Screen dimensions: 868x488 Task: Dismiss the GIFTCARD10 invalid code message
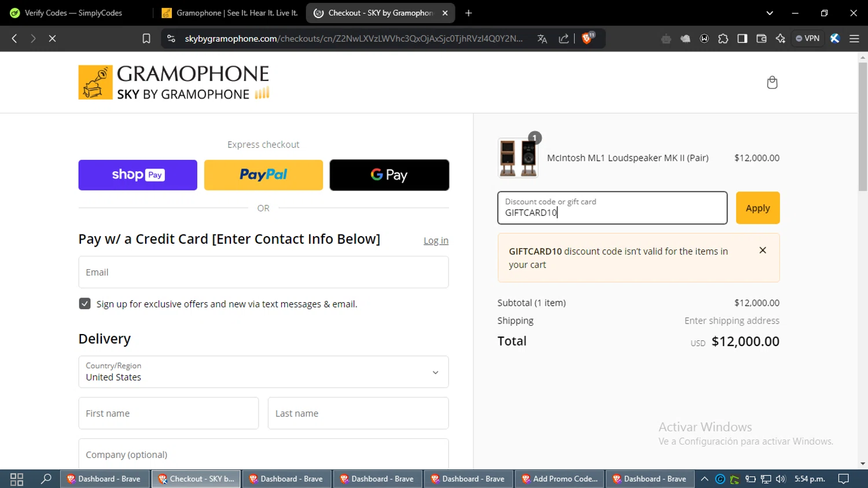[x=763, y=250]
